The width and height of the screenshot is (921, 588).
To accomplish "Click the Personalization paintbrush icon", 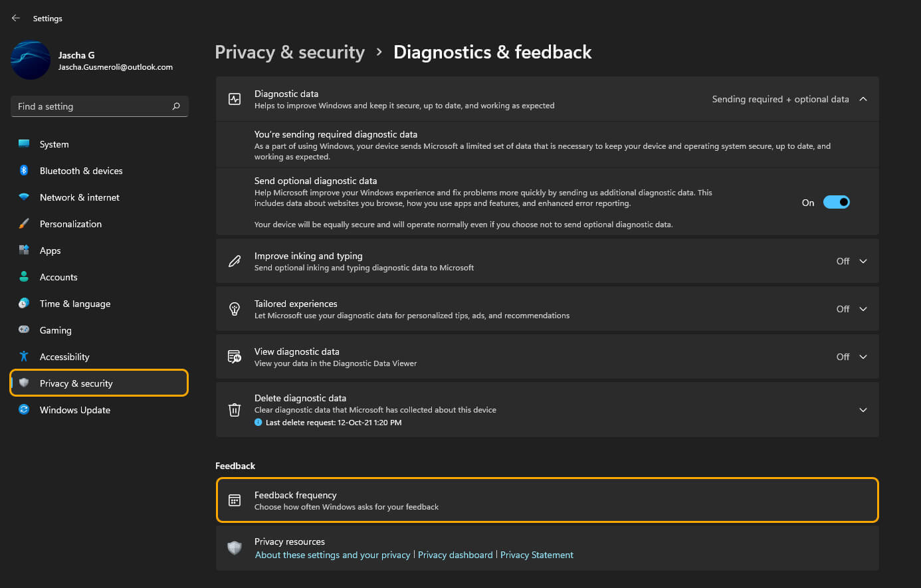I will point(24,223).
